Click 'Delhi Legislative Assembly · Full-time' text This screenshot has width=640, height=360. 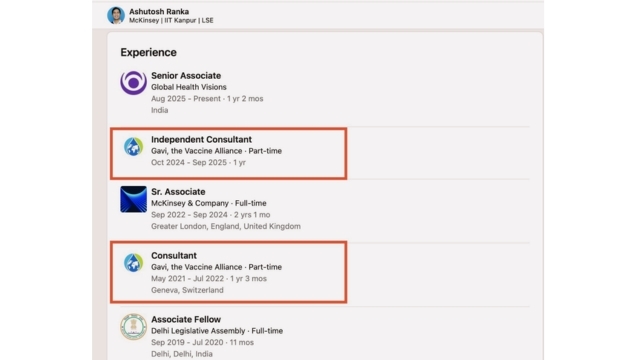(217, 331)
